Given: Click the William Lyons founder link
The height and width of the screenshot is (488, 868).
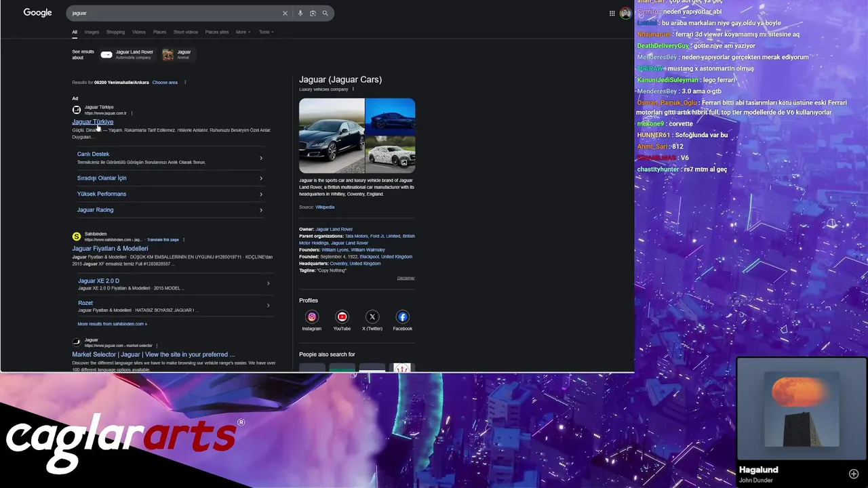Looking at the screenshot, I should pyautogui.click(x=334, y=249).
